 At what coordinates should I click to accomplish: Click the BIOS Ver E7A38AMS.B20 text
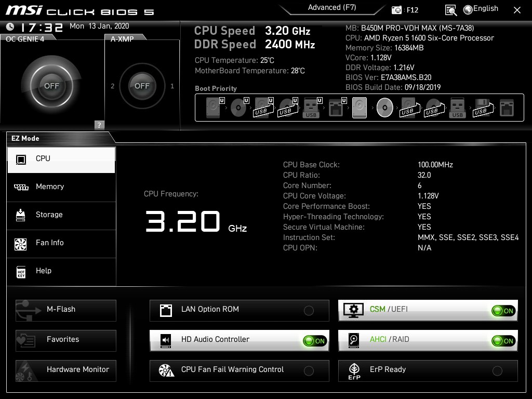389,77
